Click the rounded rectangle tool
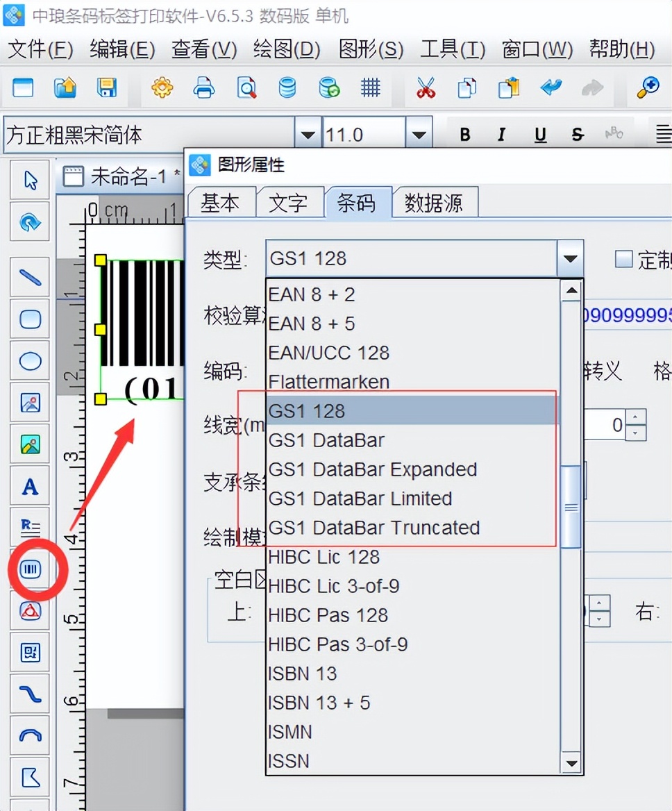This screenshot has height=811, width=672. 31,319
